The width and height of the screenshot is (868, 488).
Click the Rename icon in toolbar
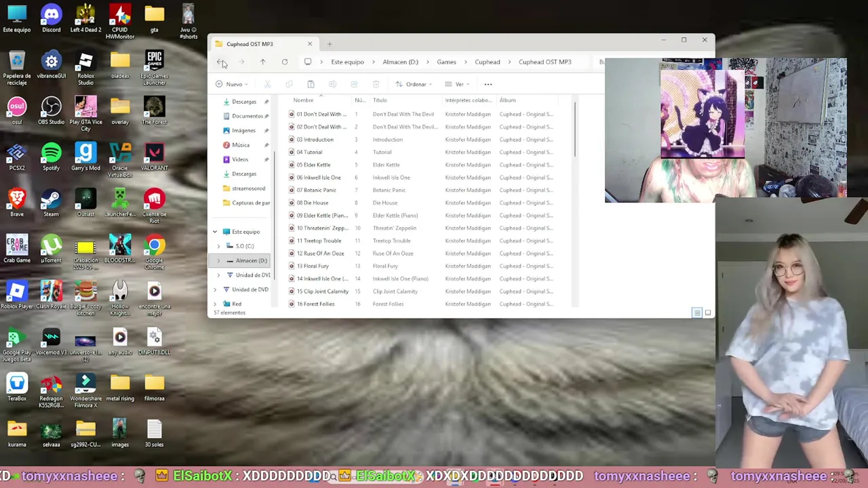coord(332,84)
